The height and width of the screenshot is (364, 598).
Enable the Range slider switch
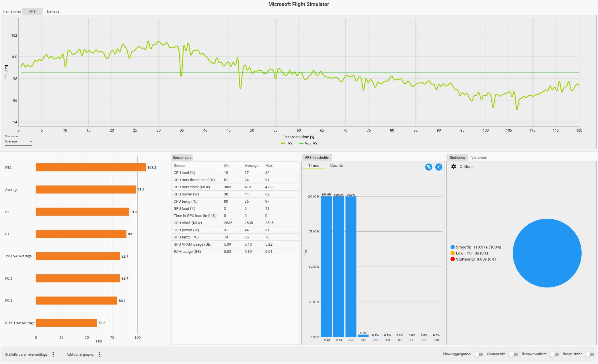point(589,355)
